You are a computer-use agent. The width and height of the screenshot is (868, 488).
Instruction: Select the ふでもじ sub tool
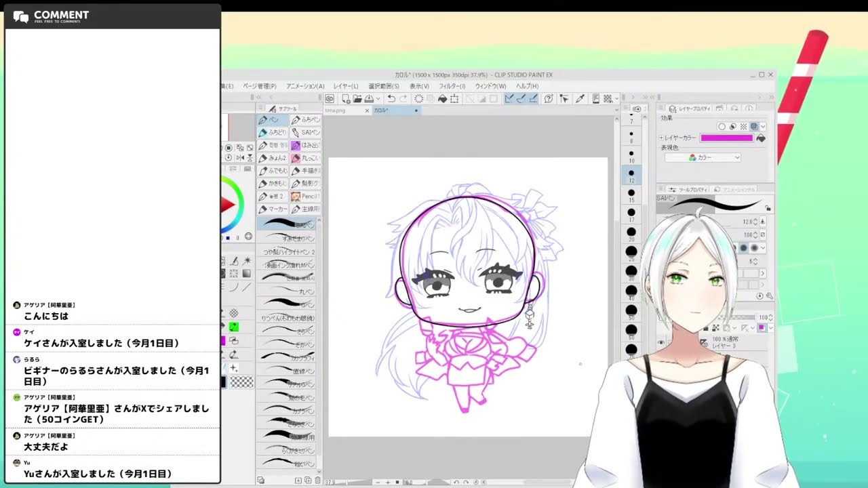tap(273, 171)
